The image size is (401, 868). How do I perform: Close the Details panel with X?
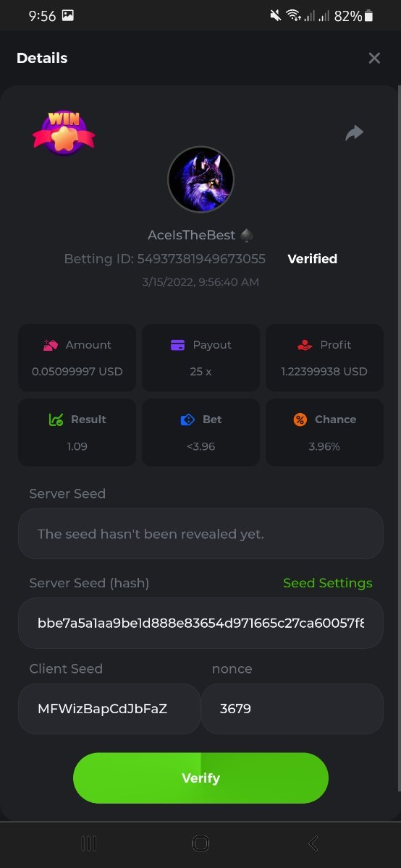(x=374, y=58)
